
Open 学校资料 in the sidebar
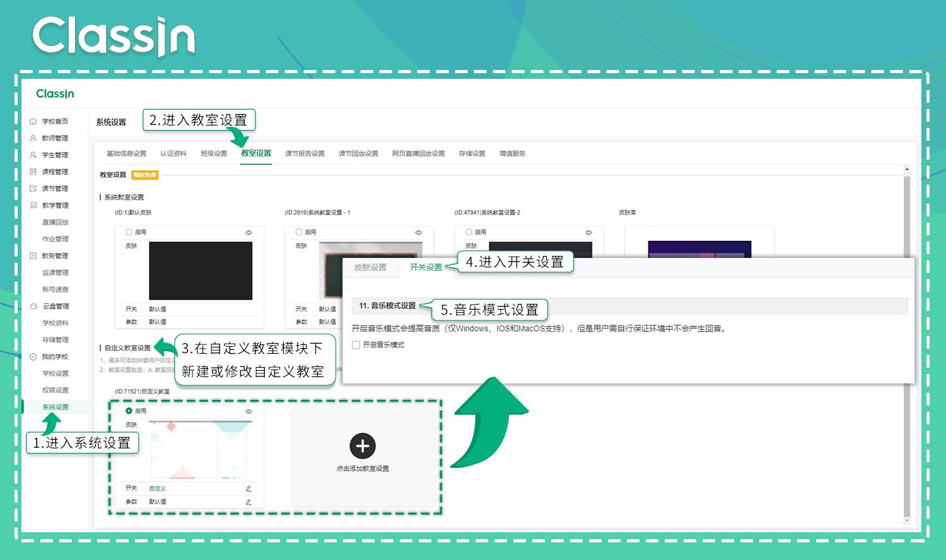55,323
